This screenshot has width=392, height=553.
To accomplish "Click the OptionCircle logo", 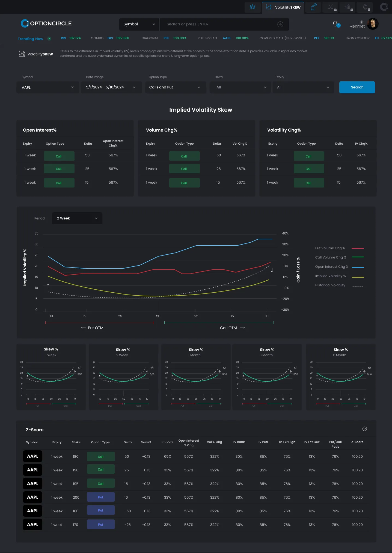I will 46,23.
